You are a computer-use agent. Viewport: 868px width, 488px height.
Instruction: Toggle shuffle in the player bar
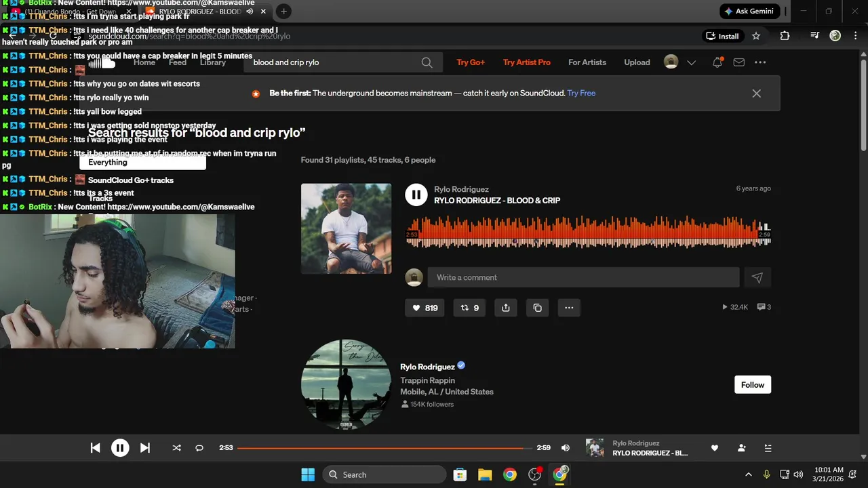click(x=177, y=448)
